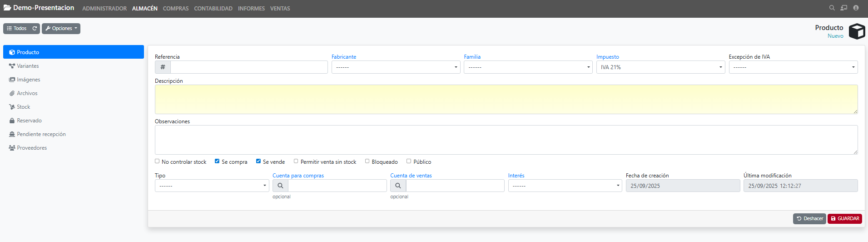
Task: Expand the Fabricante dropdown
Action: pyautogui.click(x=395, y=67)
